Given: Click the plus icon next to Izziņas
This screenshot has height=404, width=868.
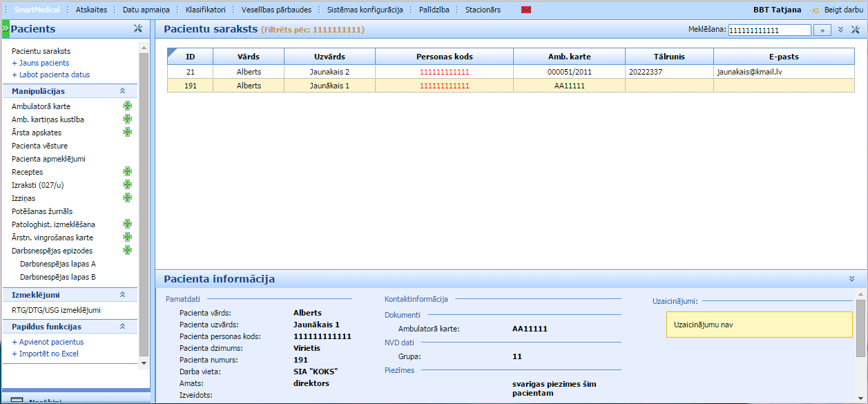Looking at the screenshot, I should [127, 198].
